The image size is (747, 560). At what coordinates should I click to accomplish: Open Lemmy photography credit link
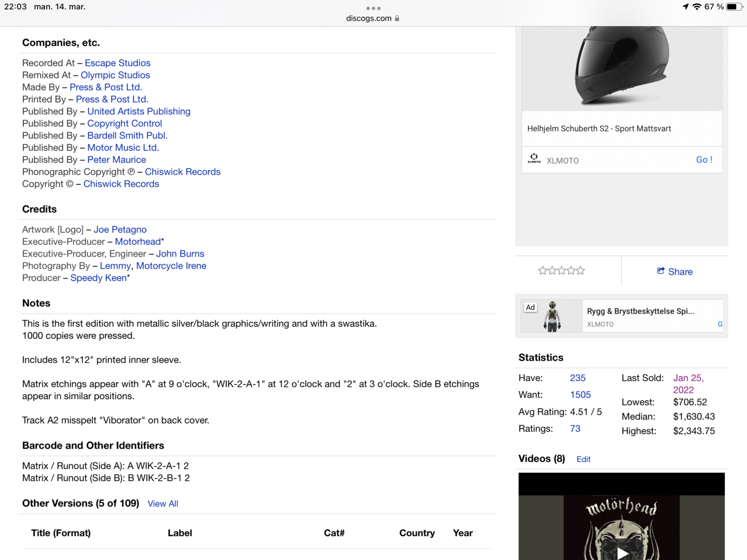115,266
